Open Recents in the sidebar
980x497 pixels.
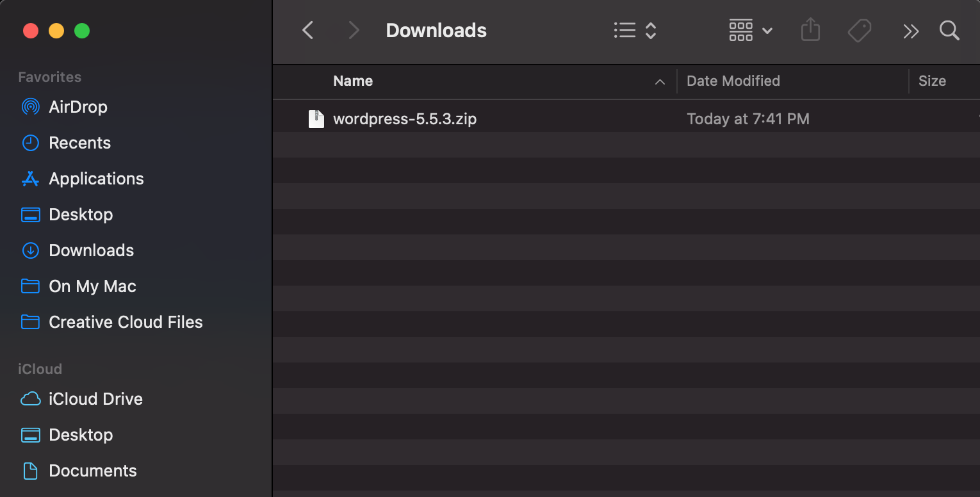coord(79,143)
